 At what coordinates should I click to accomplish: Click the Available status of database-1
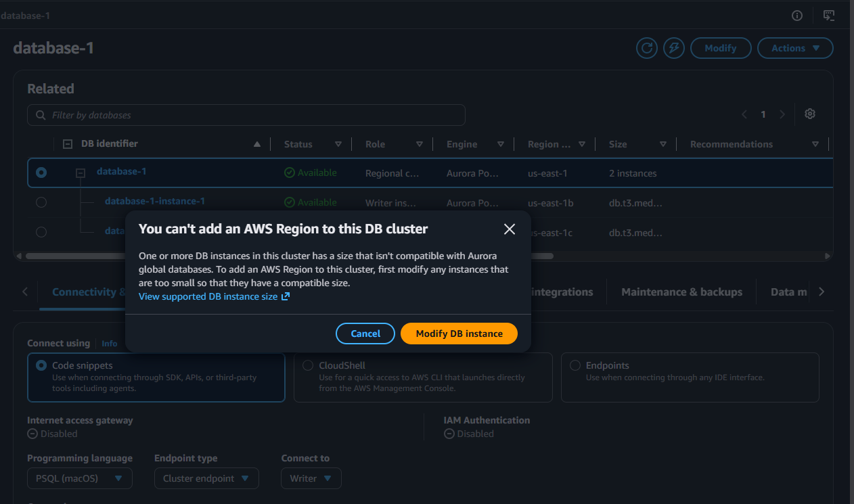pos(311,173)
